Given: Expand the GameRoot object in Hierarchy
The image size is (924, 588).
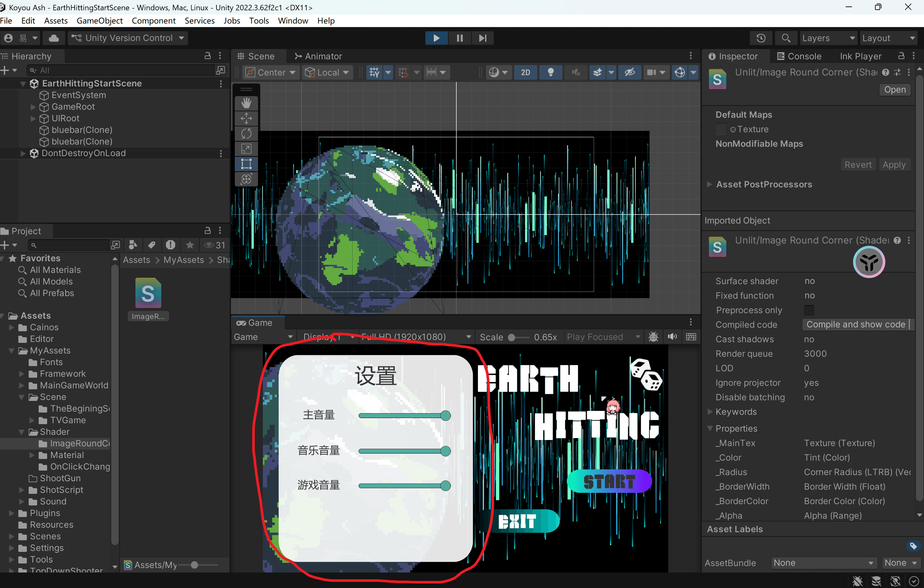Looking at the screenshot, I should pyautogui.click(x=33, y=107).
